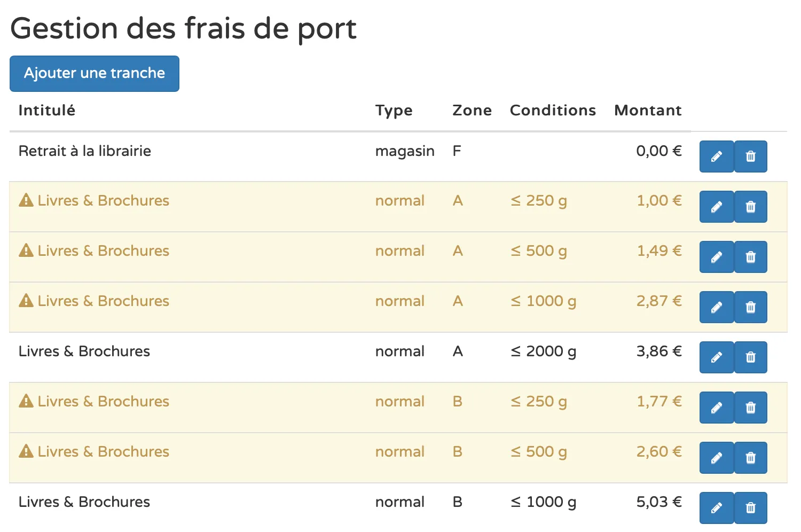Open the pencil editor for the ≤ 250 g zone A row

click(x=716, y=207)
